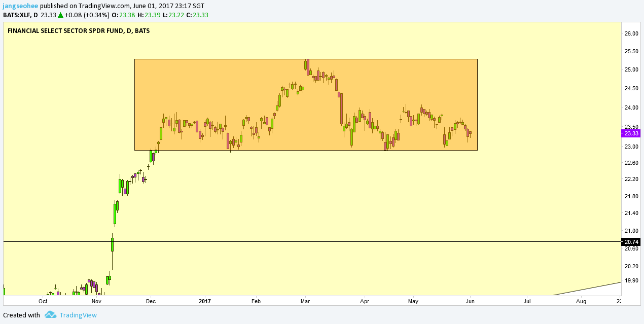Click the close value C:23.33
The height and width of the screenshot is (324, 644).
(197, 15)
